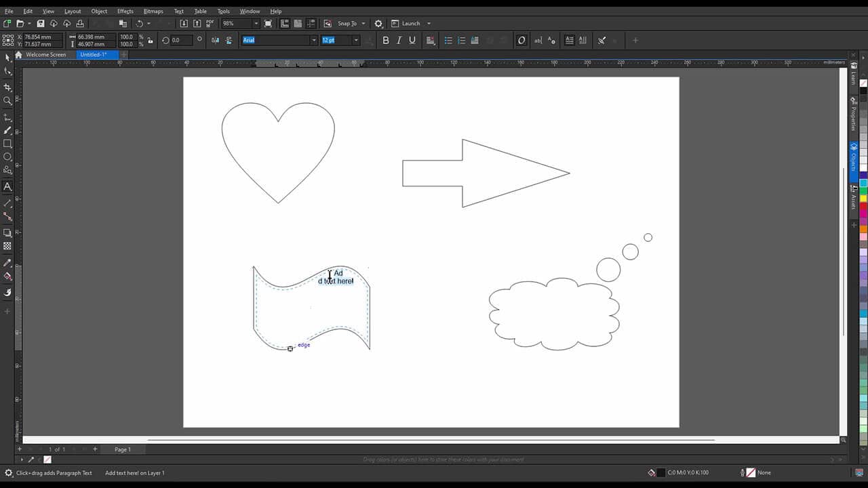Toggle Underline formatting

412,41
